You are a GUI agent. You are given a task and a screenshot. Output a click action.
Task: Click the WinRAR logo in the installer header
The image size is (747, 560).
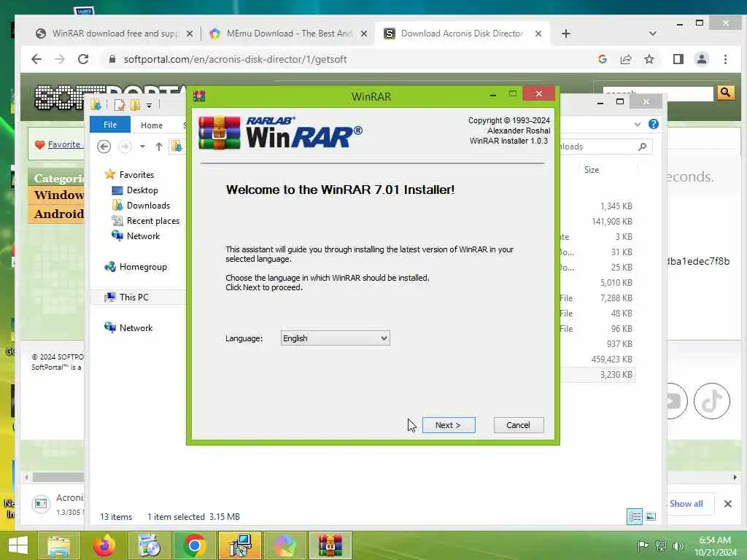pos(280,133)
